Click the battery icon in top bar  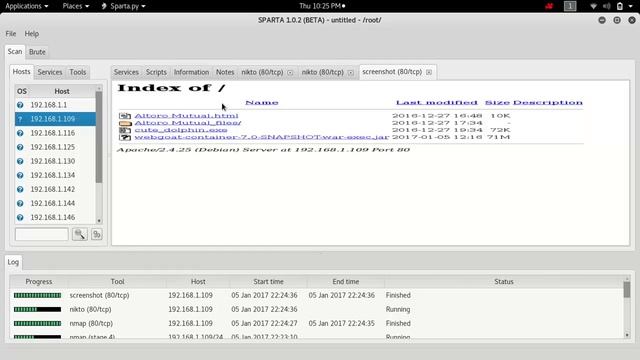coord(620,6)
